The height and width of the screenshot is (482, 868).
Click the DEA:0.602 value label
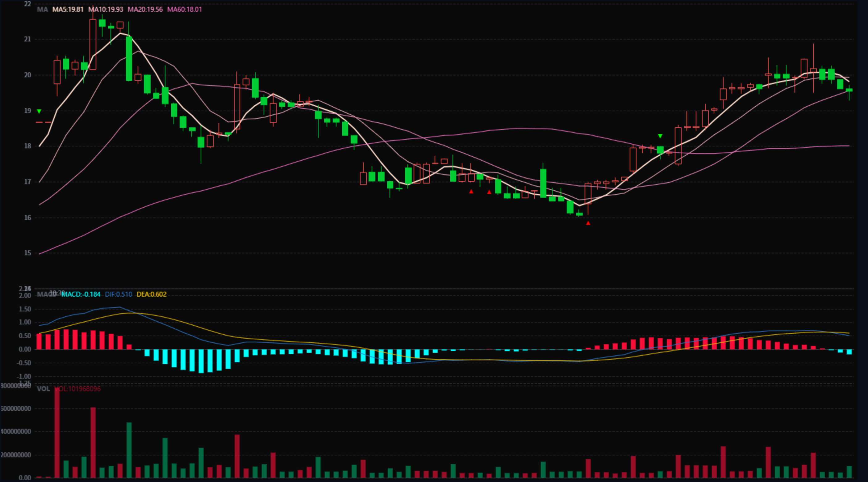[x=152, y=294]
